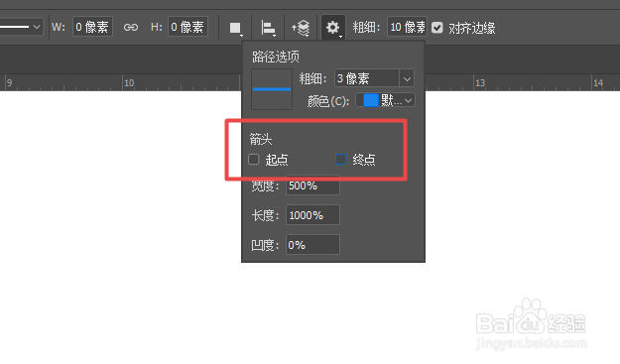The image size is (620, 364).
Task: Open the stroke line style dropdown
Action: [x=21, y=27]
